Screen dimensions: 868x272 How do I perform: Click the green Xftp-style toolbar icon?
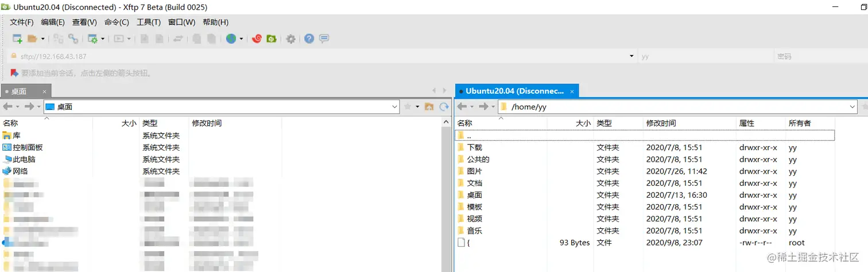point(272,39)
